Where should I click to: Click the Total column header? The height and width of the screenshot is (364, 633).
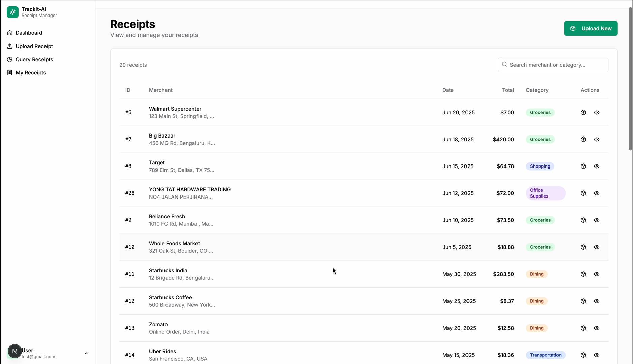pos(508,90)
